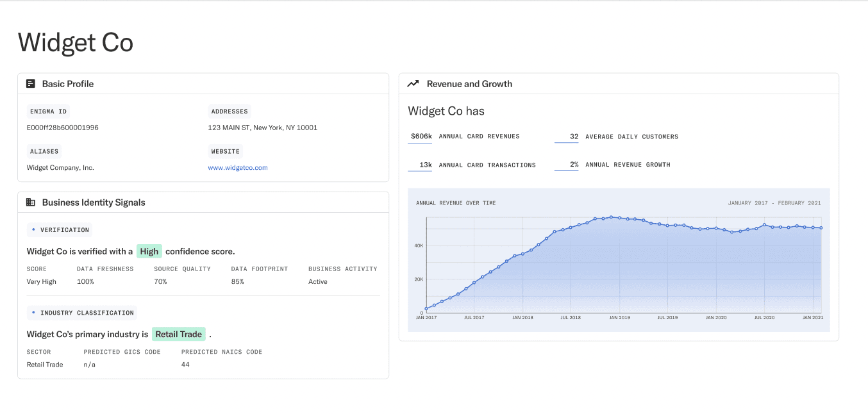Click the Addresses field label

[230, 112]
